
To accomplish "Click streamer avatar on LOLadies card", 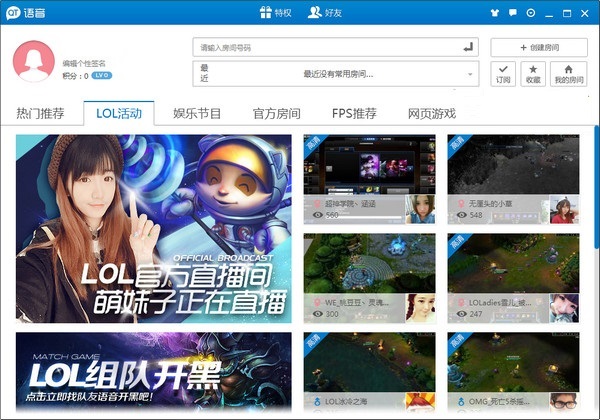I will [x=564, y=308].
